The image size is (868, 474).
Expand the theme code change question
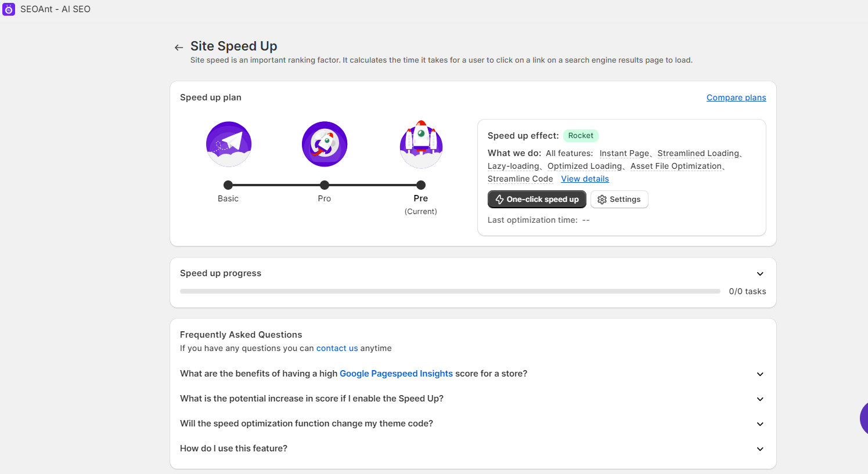point(760,424)
